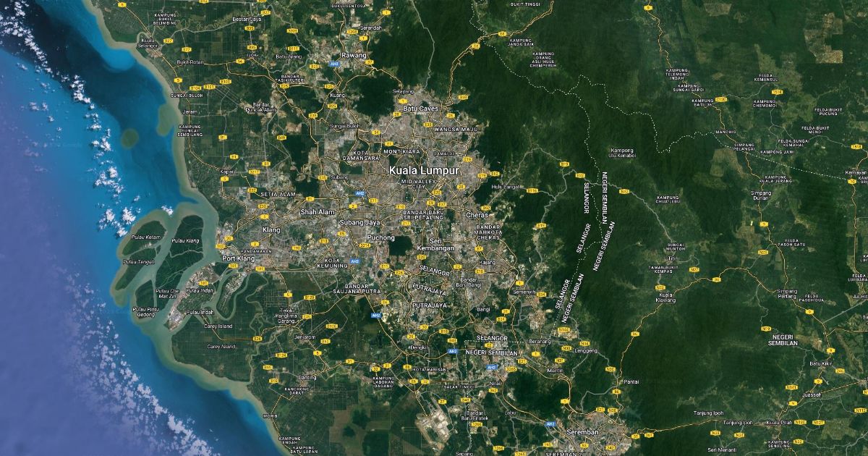Image resolution: width=868 pixels, height=456 pixels.
Task: Select the Pulau Tengah island label
Action: point(139,261)
